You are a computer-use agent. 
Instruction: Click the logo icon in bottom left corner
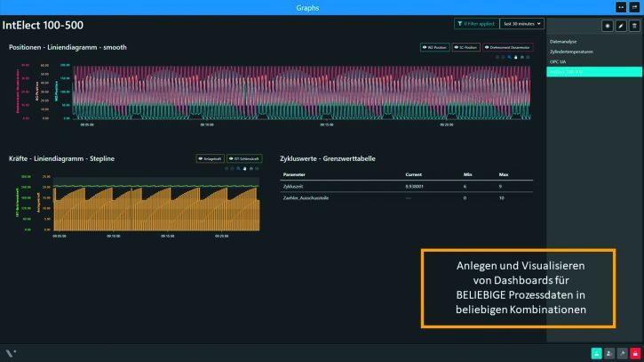point(10,353)
